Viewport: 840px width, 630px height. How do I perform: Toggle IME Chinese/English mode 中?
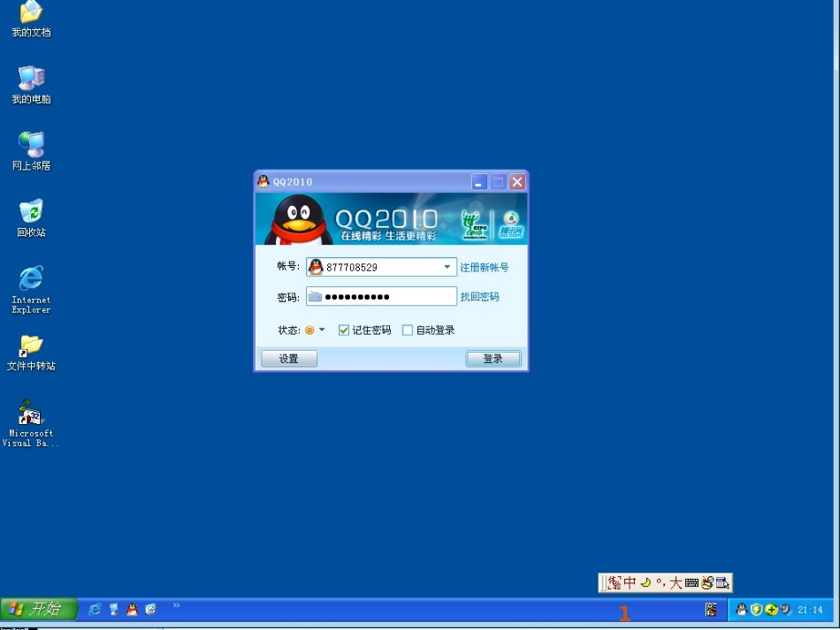click(630, 582)
